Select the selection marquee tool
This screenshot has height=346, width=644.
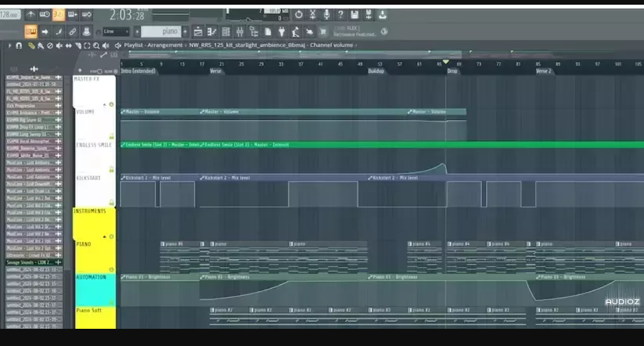[x=87, y=45]
